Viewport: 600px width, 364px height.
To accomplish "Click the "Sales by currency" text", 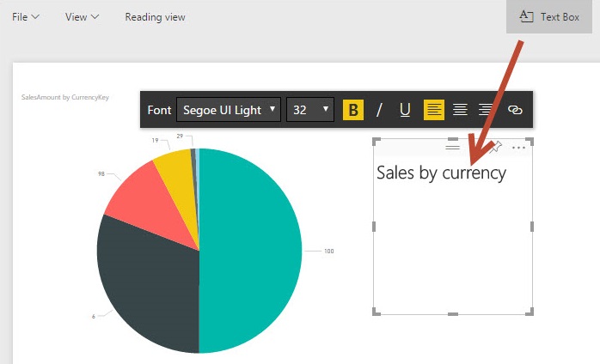I will coord(441,173).
